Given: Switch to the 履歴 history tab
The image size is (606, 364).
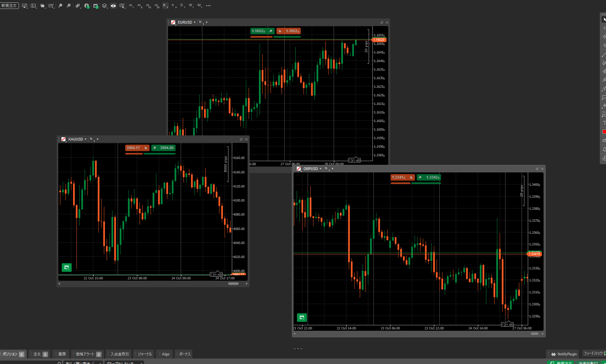Looking at the screenshot, I should coord(62,354).
